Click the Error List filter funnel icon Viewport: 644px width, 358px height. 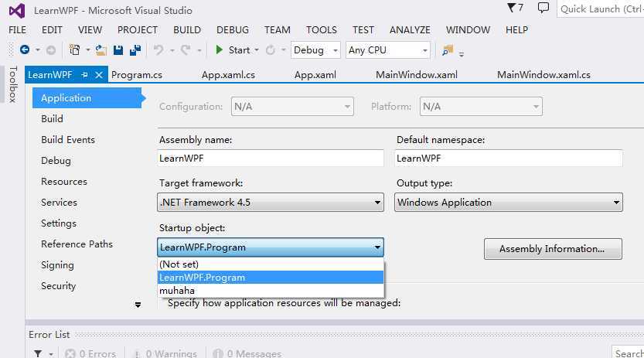[37, 353]
